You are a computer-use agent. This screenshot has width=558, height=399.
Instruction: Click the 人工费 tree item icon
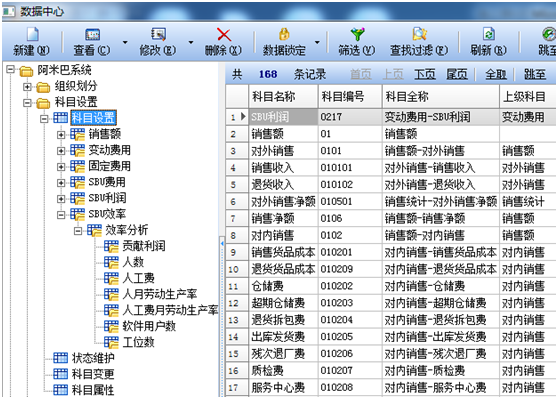[x=111, y=278]
